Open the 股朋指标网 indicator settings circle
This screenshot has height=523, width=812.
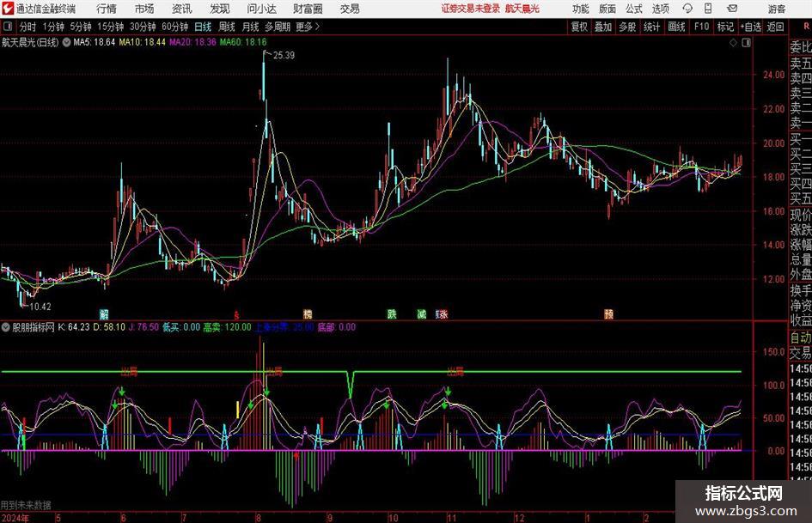(6, 326)
